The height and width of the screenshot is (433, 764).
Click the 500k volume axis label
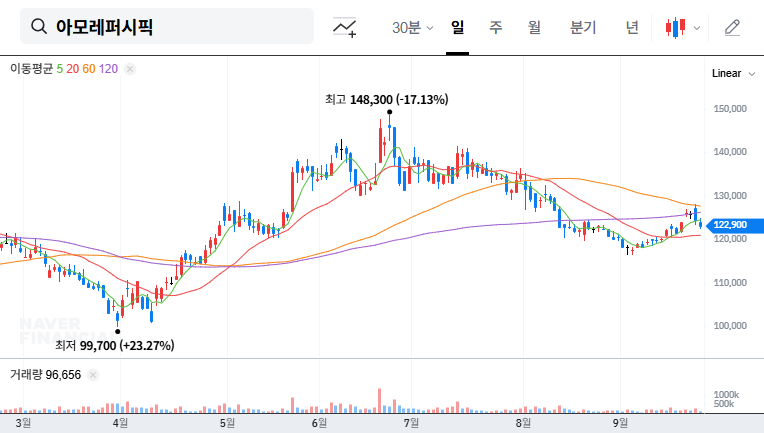pyautogui.click(x=724, y=404)
